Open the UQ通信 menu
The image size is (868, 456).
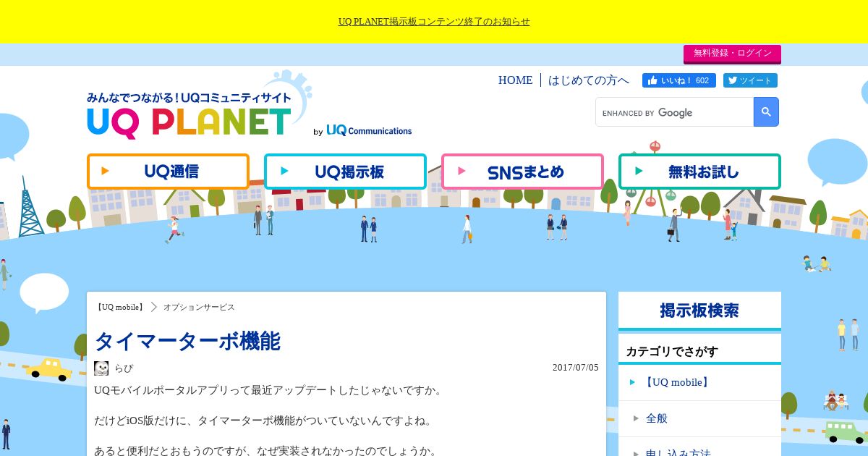coord(168,172)
